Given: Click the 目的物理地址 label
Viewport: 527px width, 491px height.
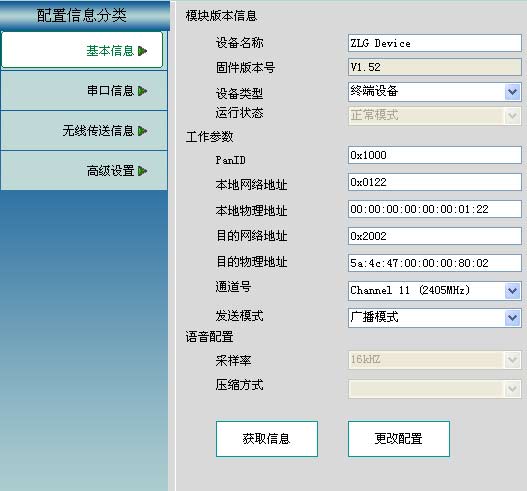Looking at the screenshot, I should pyautogui.click(x=252, y=262).
